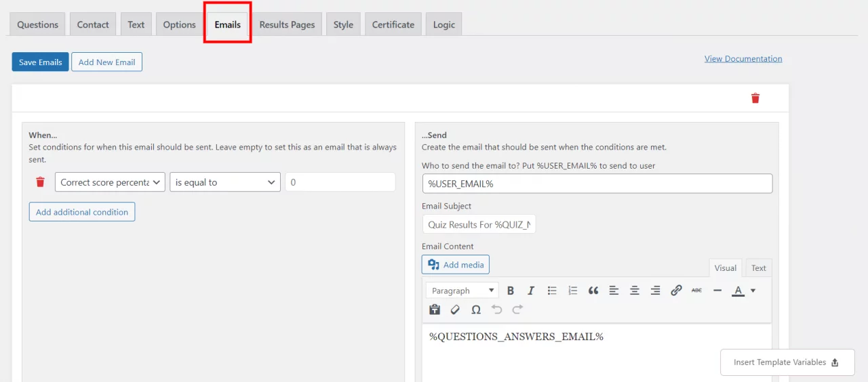Click the text color A icon
Image resolution: width=868 pixels, height=382 pixels.
click(x=738, y=291)
